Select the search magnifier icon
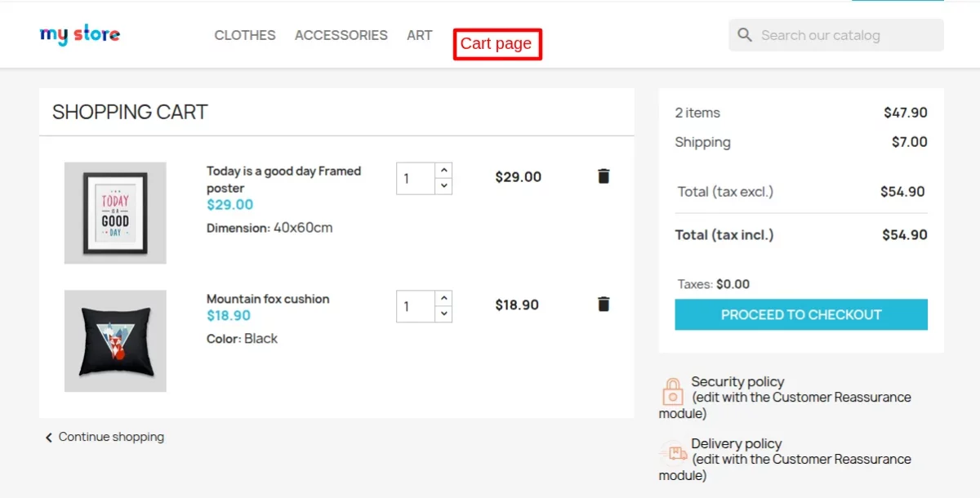The height and width of the screenshot is (498, 980). click(x=744, y=35)
